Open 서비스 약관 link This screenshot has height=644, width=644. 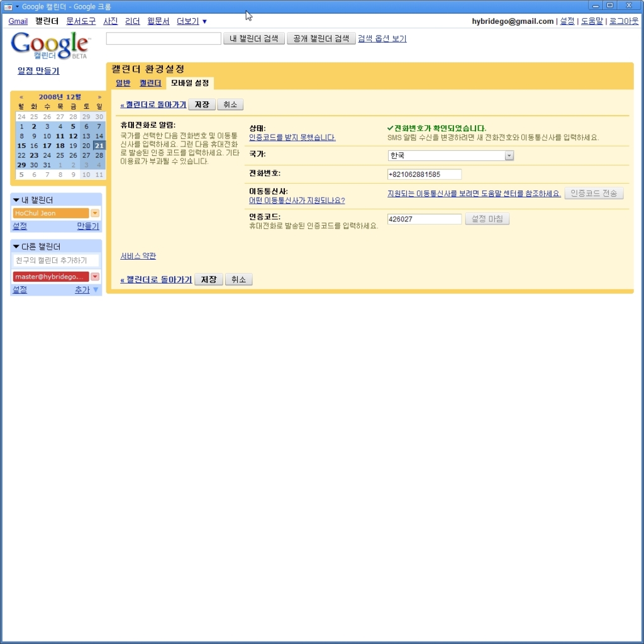point(138,256)
